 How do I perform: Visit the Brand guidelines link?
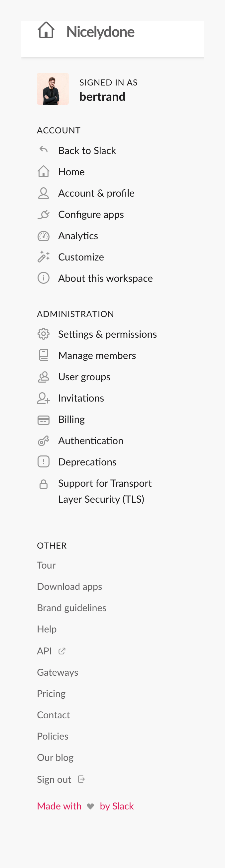coord(71,608)
